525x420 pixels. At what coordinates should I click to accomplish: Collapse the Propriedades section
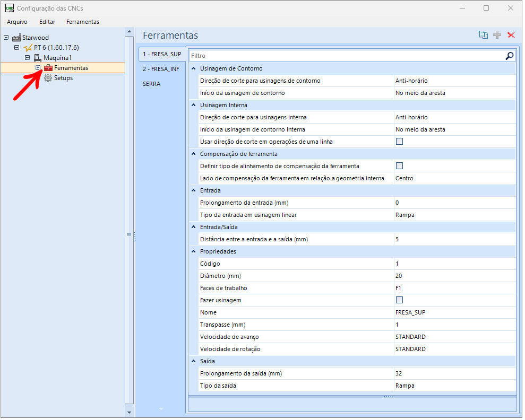[194, 252]
